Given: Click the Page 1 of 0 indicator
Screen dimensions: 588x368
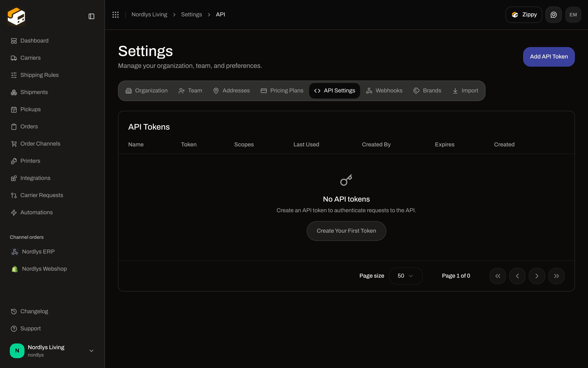Looking at the screenshot, I should 456,276.
